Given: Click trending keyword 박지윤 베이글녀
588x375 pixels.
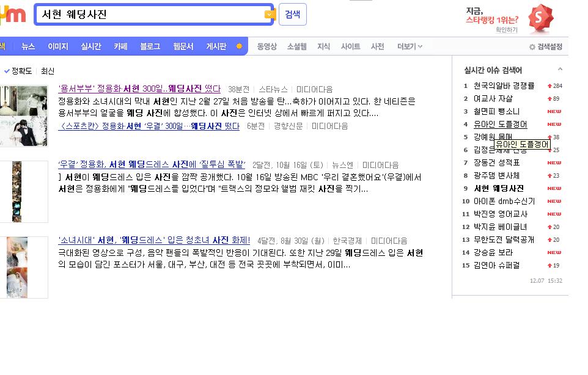Looking at the screenshot, I should point(500,227).
